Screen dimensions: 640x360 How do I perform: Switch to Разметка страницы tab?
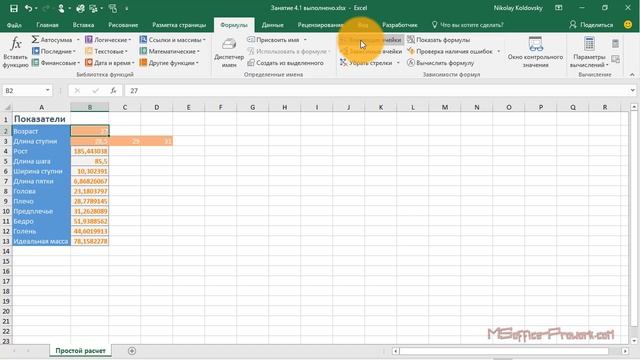pyautogui.click(x=179, y=25)
